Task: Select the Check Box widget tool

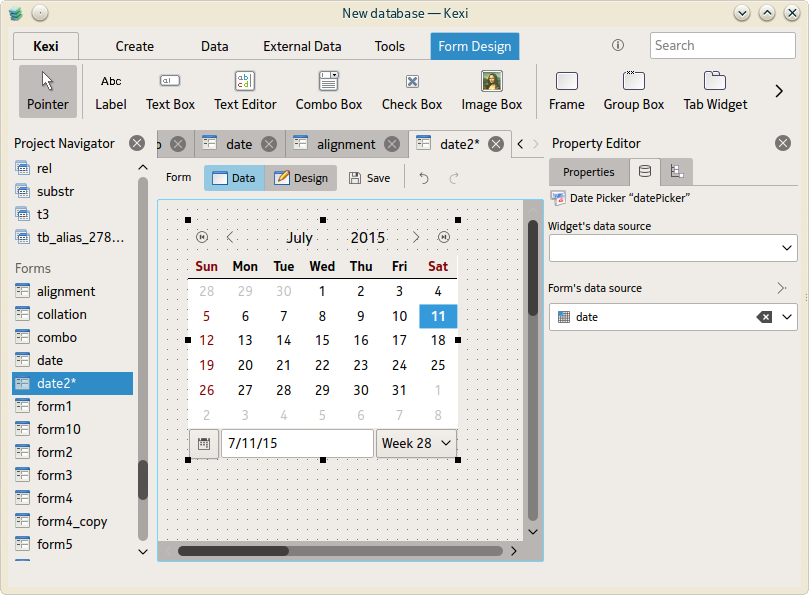Action: click(x=411, y=91)
